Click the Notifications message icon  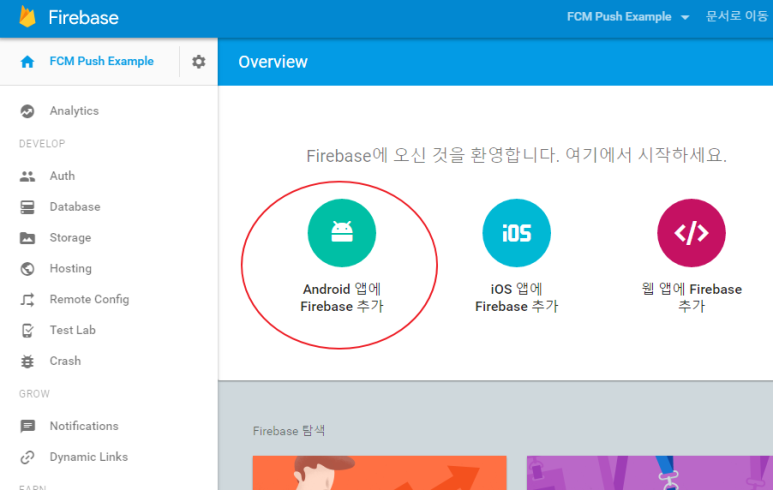coord(28,426)
